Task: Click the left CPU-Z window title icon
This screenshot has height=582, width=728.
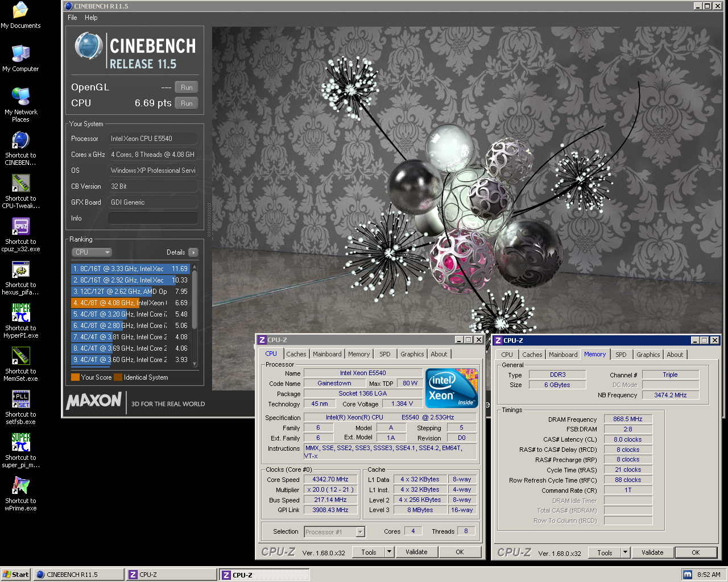Action: pos(262,340)
